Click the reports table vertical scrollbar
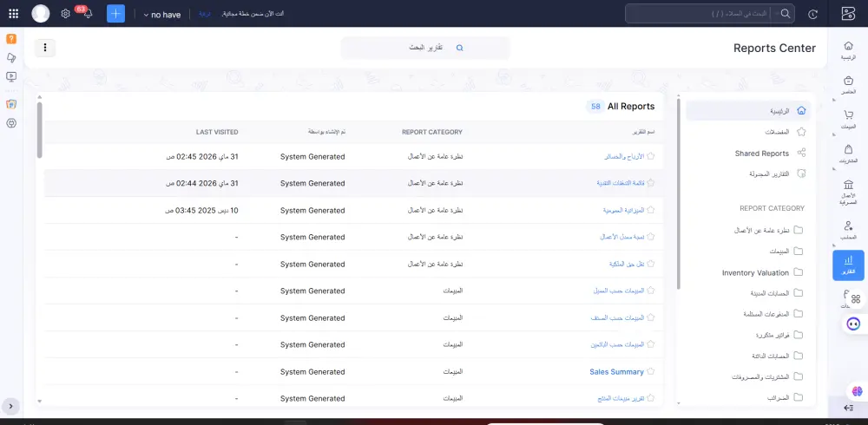Screen dimensions: 868x425 click(39, 131)
